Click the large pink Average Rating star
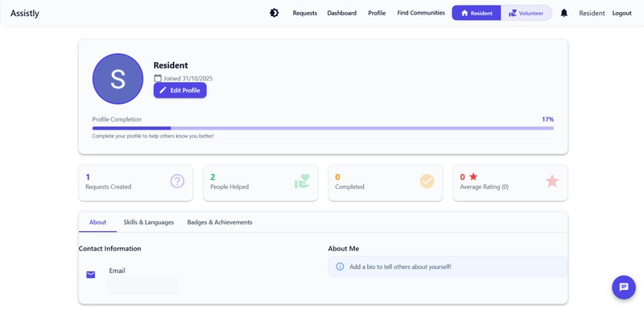 [x=552, y=181]
